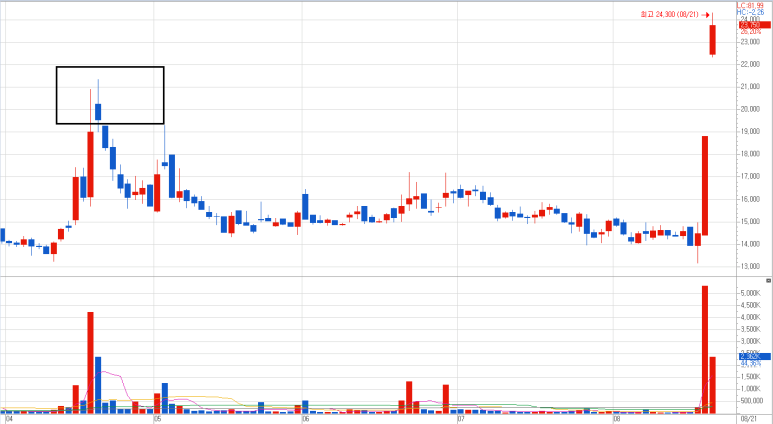Click the blue 2,382K volume tag
This screenshot has width=773, height=424.
pos(755,356)
